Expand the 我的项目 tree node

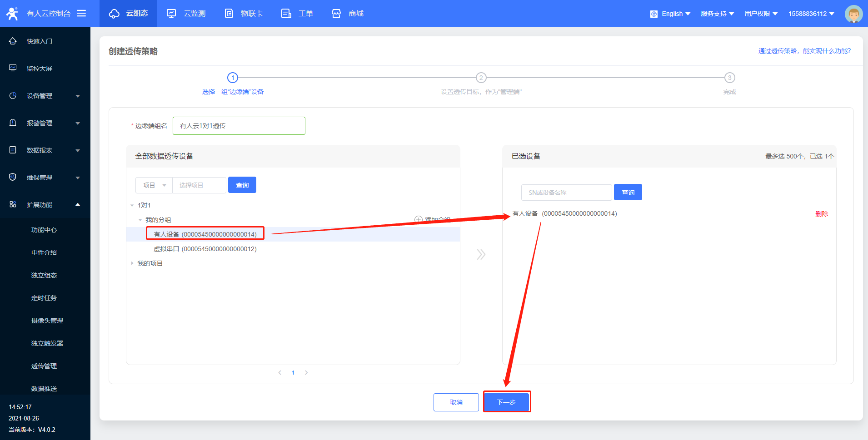[132, 263]
